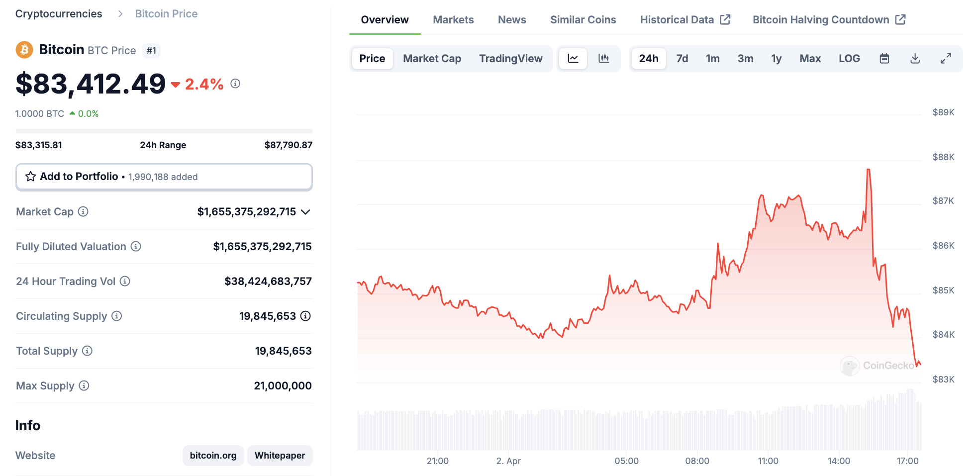Select the Max time range option
This screenshot has width=980, height=476.
point(810,59)
